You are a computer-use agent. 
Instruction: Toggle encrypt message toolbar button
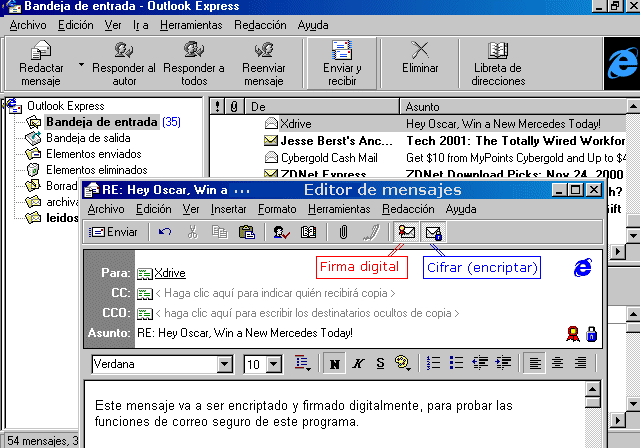point(433,232)
